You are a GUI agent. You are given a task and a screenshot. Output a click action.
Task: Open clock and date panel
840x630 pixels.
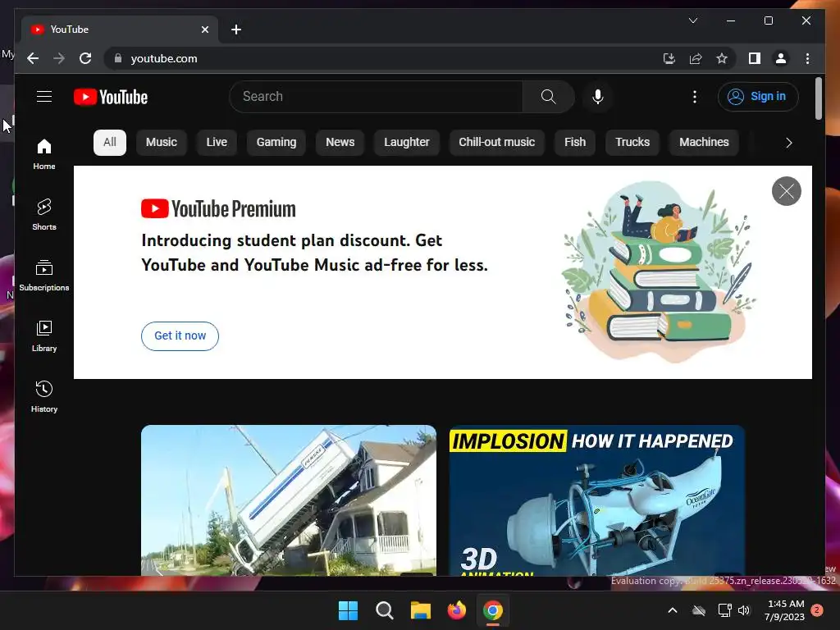[x=784, y=610]
